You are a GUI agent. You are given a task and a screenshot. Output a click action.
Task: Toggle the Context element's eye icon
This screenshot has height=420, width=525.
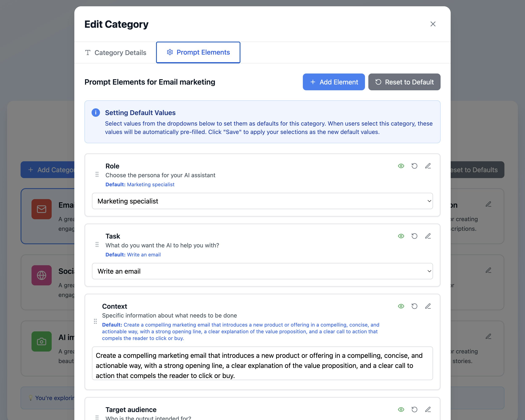[401, 306]
